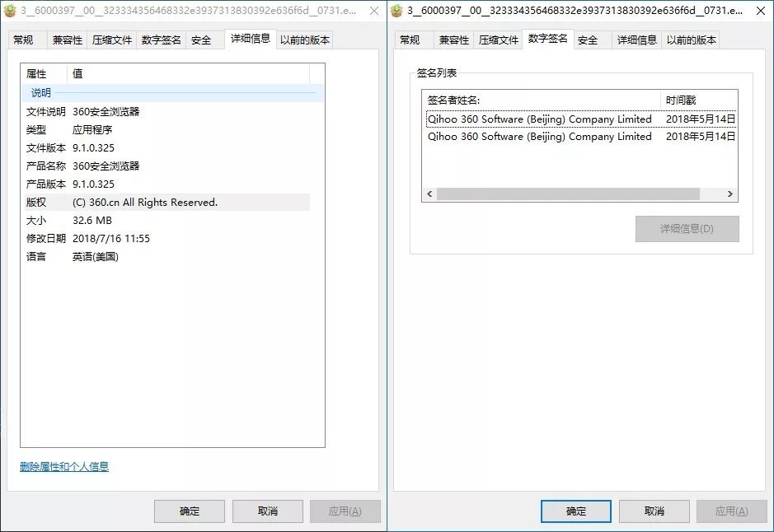Click the app icon in left window title bar

tap(10, 11)
